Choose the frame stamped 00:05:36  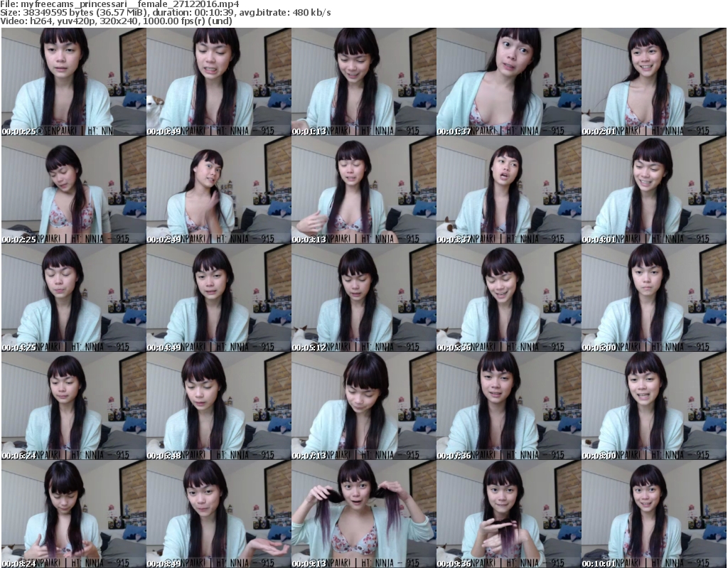[509, 298]
